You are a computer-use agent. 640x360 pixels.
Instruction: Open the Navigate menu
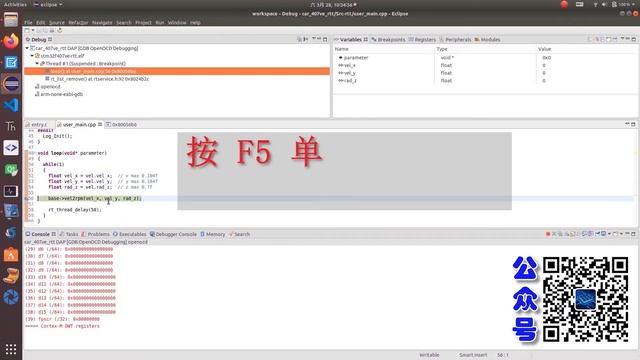click(x=102, y=22)
